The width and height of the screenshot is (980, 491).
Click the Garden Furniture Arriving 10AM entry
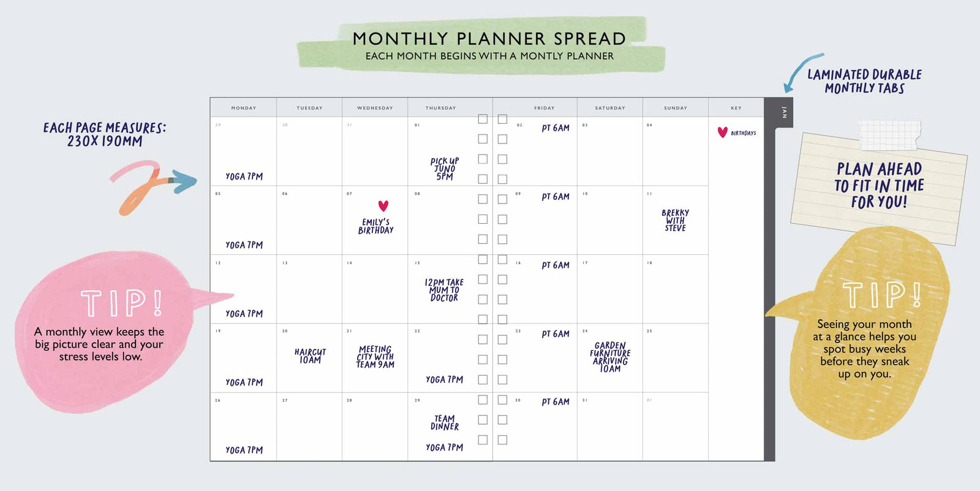(610, 357)
